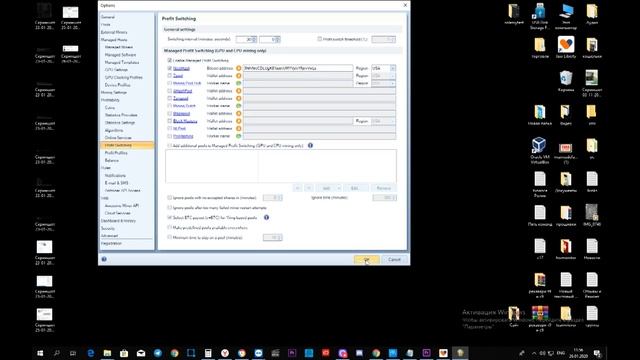Check Ignore pools with no accepted shares
The image size is (640, 360).
click(x=170, y=198)
